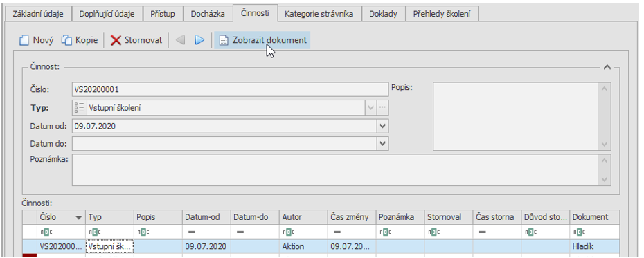
Task: Click Čas storna filter equals icon
Action: pyautogui.click(x=482, y=232)
